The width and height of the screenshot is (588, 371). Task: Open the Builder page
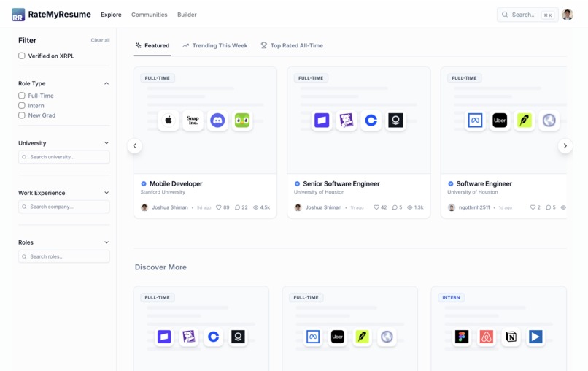187,15
